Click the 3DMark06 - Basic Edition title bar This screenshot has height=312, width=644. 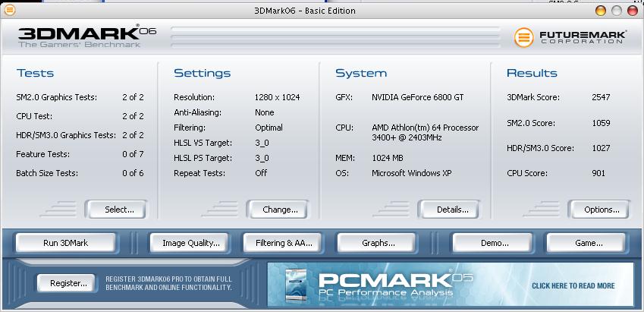click(305, 11)
